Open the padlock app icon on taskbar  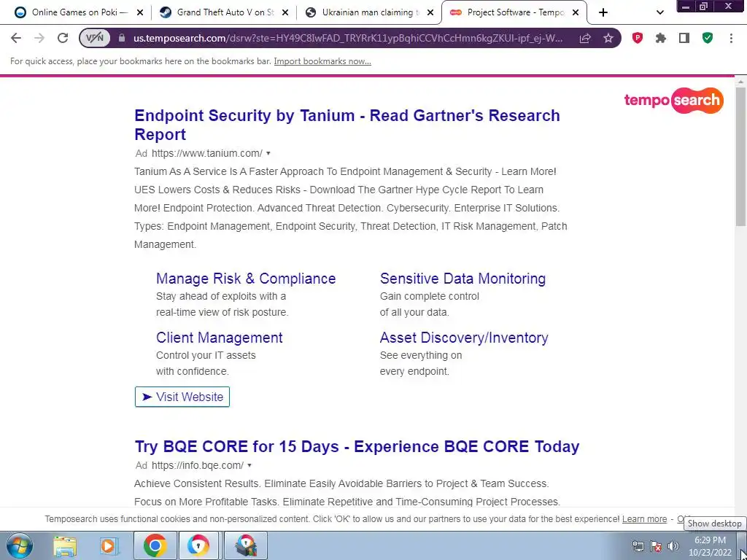[x=245, y=545]
